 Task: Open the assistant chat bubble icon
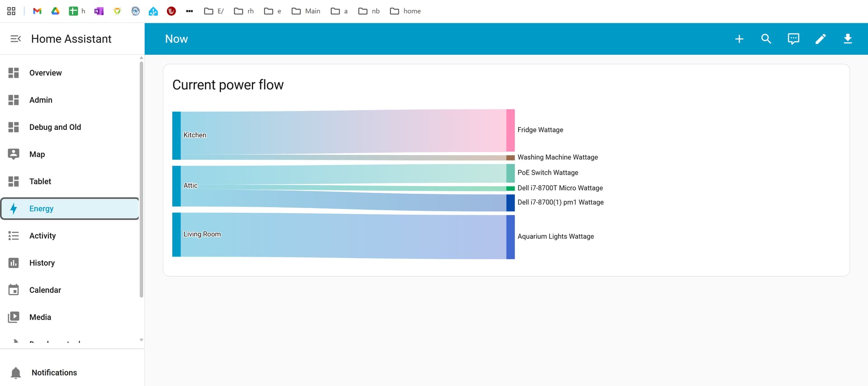(793, 39)
